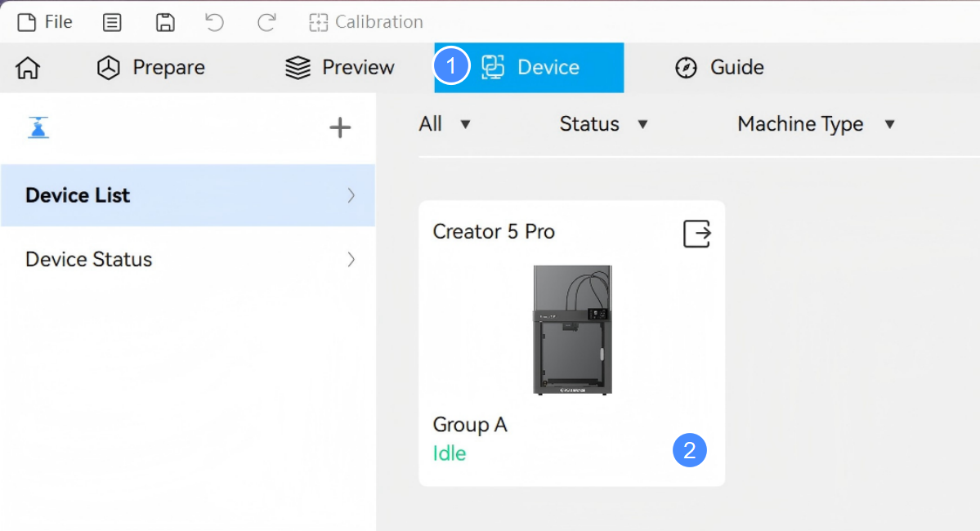Viewport: 980px width, 531px height.
Task: Select Device List in sidebar
Action: pyautogui.click(x=187, y=195)
